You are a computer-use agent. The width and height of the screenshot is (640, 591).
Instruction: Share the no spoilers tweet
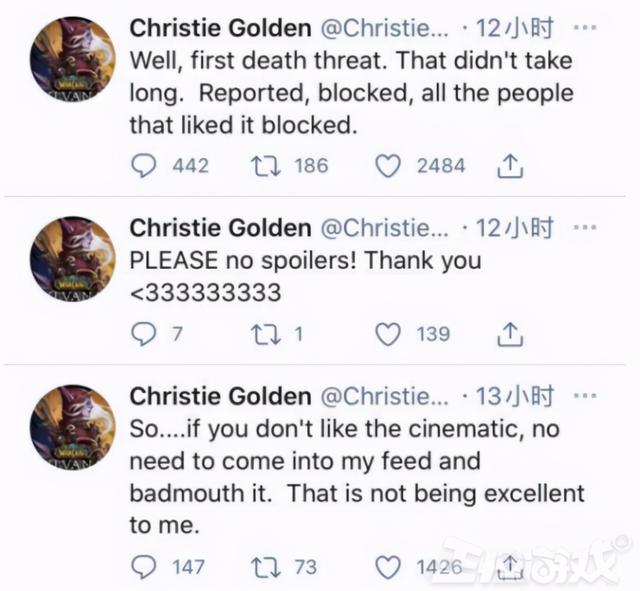[x=510, y=334]
